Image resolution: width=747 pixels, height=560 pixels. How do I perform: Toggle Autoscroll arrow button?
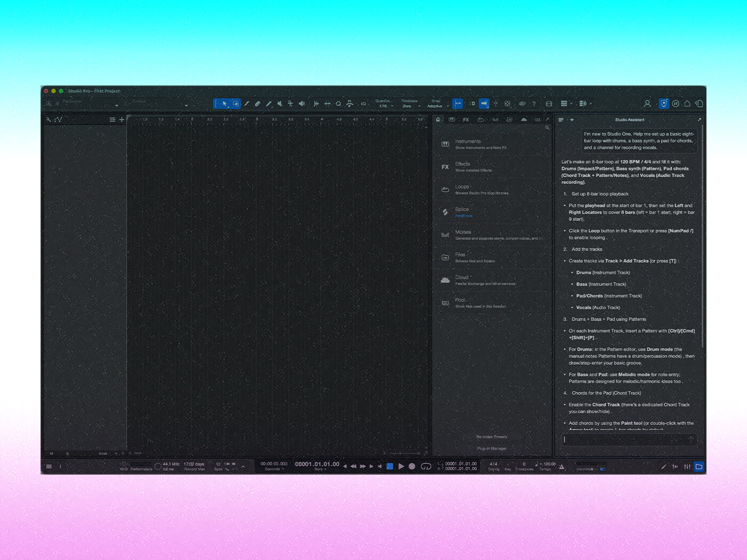click(x=484, y=103)
